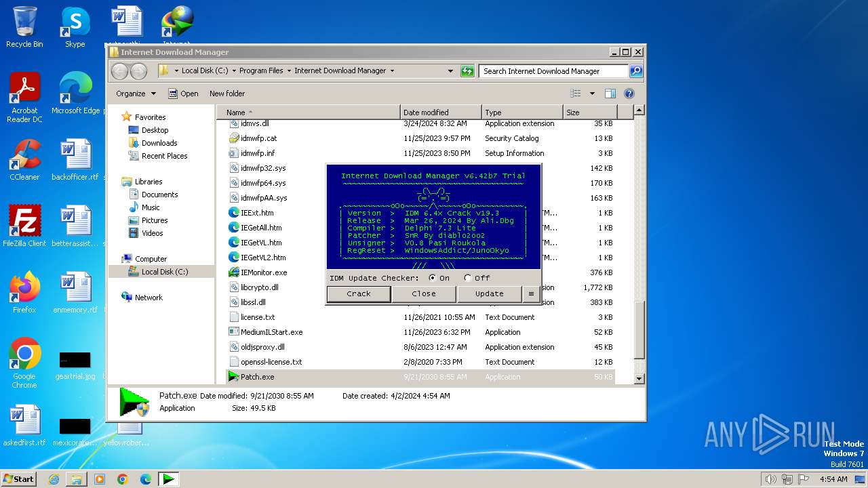868x488 pixels.
Task: Click the refresh button next to address bar
Action: coord(467,70)
